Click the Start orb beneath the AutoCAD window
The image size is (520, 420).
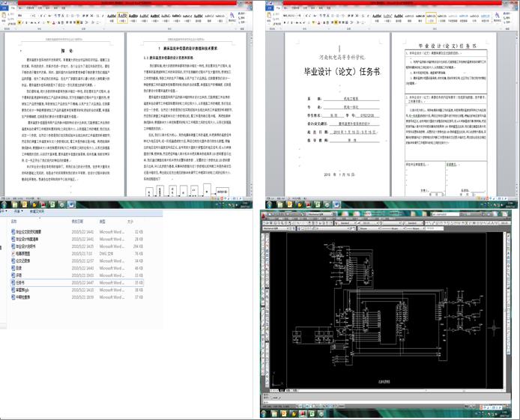point(264,414)
